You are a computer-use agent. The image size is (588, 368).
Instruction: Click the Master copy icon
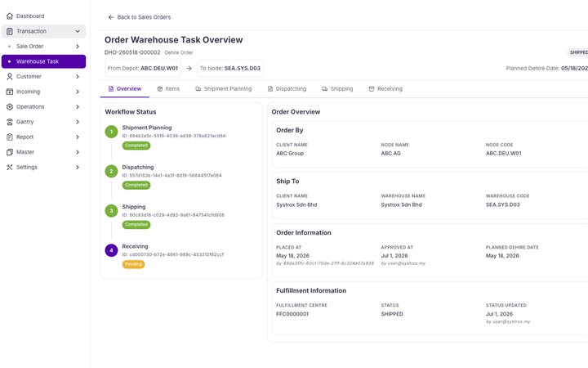coord(10,152)
